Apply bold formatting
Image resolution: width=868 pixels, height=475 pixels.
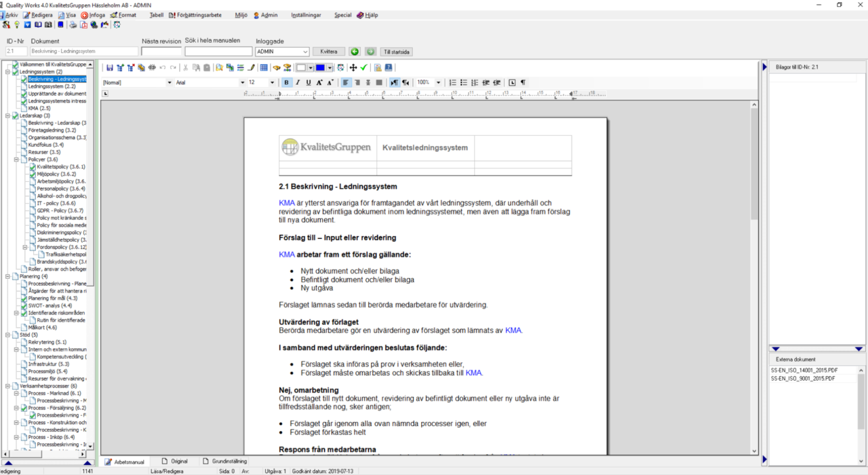click(287, 82)
